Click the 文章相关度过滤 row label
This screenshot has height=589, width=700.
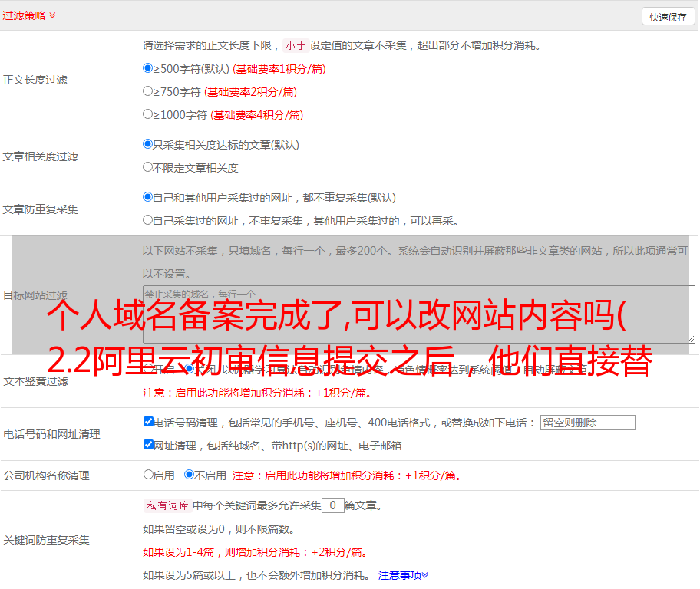[x=40, y=156]
